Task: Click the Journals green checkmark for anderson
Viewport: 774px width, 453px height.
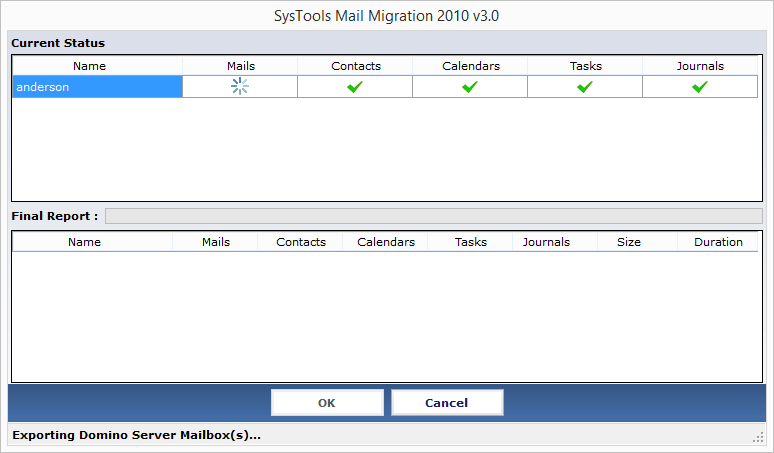Action: 700,87
